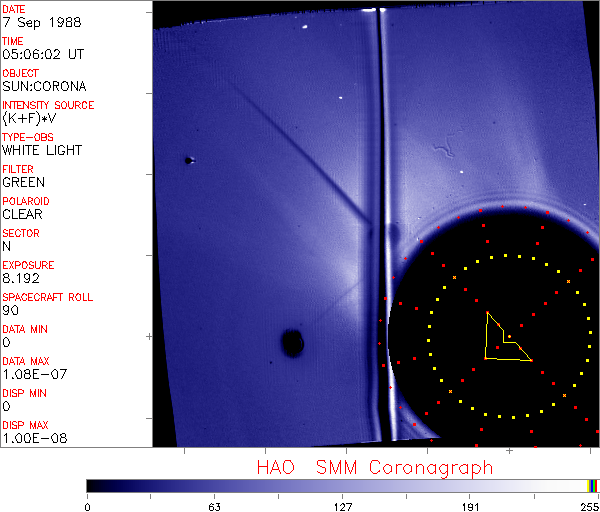600x512 pixels.
Task: Click the "CLEAR" polaroid value
Action: point(22,214)
